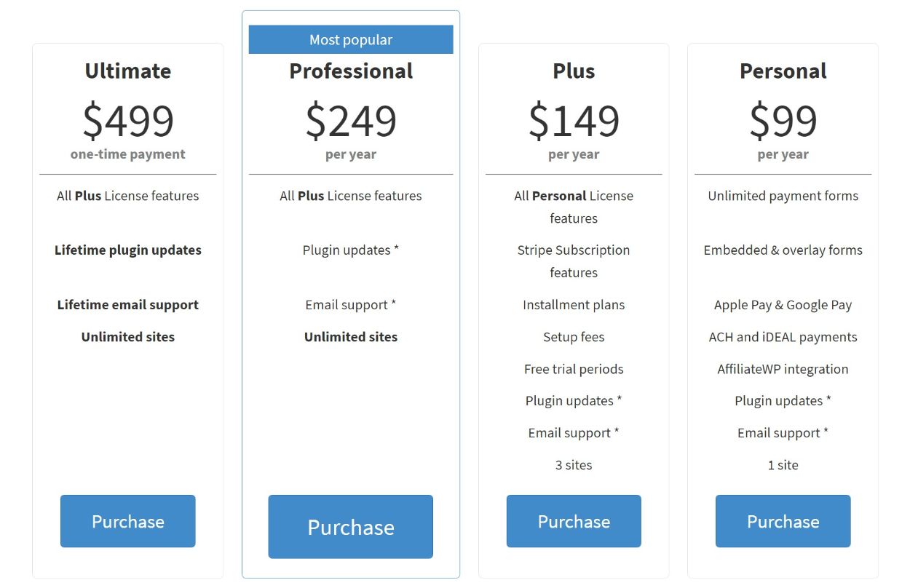Select the Plus plan title

pyautogui.click(x=573, y=71)
